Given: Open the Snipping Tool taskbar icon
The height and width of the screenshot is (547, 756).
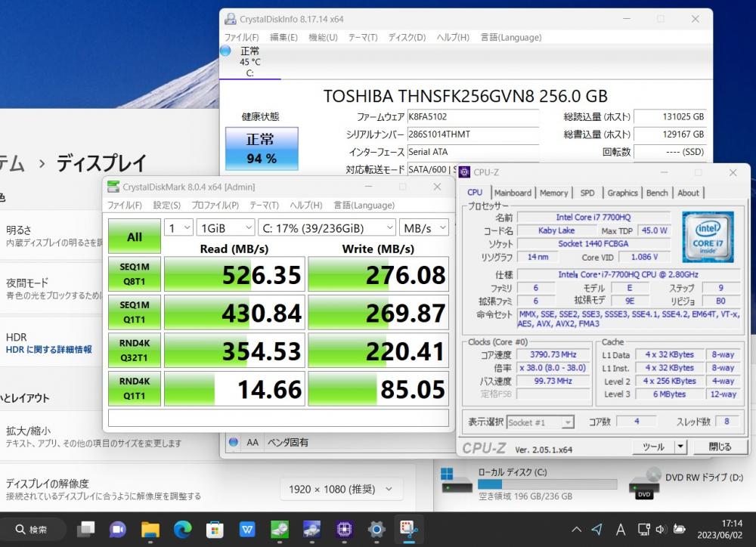Looking at the screenshot, I should tap(409, 529).
